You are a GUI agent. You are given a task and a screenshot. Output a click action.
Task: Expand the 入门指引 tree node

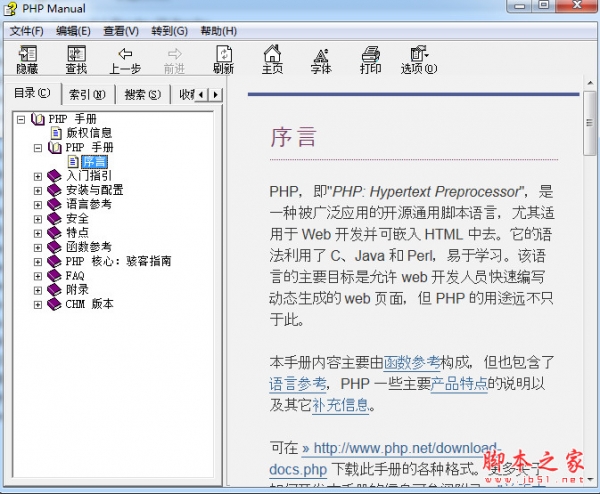click(38, 176)
